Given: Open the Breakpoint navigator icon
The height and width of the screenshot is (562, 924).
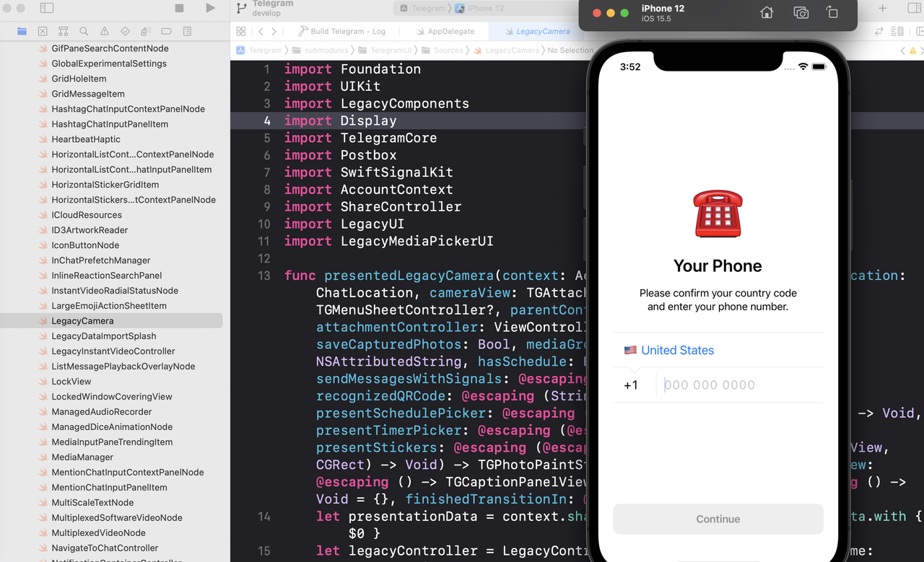Looking at the screenshot, I should click(167, 31).
